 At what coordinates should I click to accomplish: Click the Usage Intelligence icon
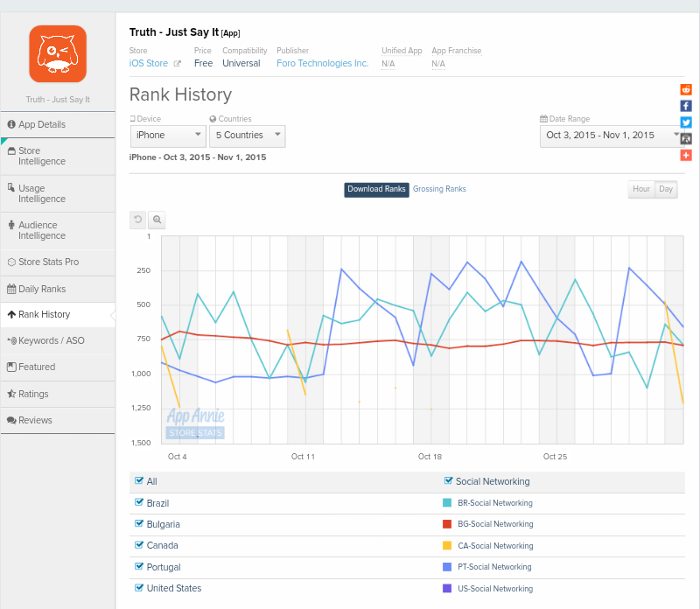pyautogui.click(x=11, y=187)
